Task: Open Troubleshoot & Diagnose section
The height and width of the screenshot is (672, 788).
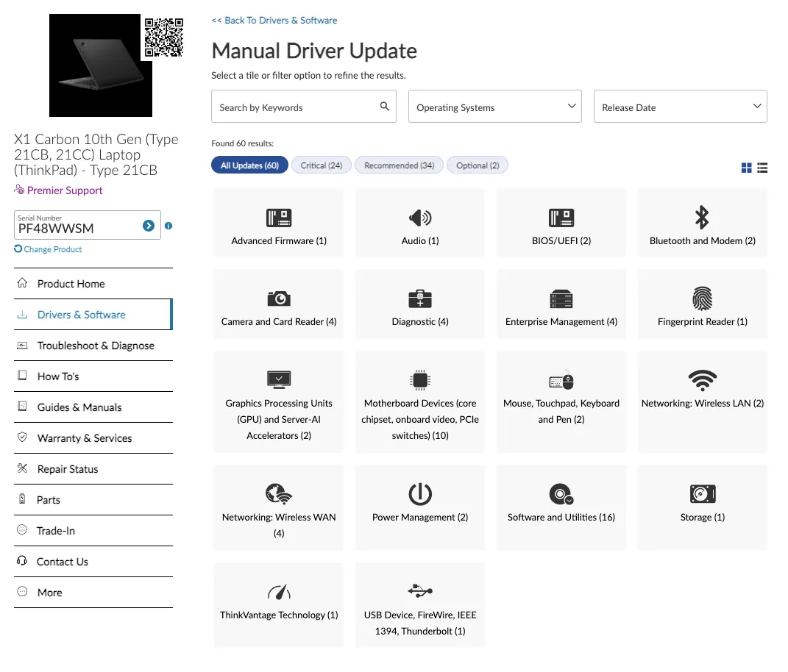Action: (93, 346)
